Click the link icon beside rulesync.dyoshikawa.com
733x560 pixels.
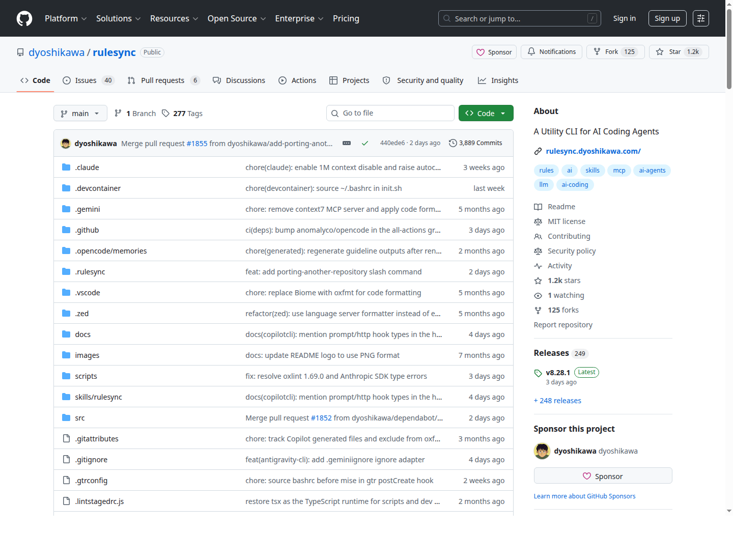538,151
